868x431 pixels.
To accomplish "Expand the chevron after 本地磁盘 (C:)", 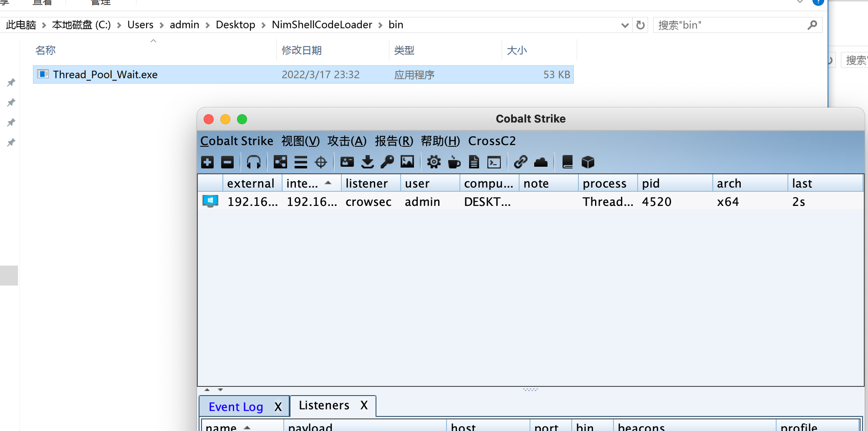I will (x=119, y=25).
